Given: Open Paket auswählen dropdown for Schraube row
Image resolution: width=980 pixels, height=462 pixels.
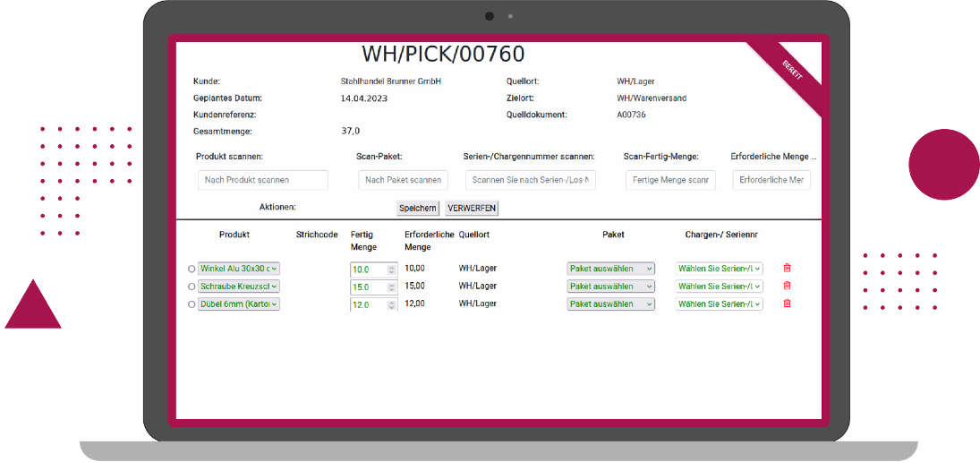Looking at the screenshot, I should 610,287.
